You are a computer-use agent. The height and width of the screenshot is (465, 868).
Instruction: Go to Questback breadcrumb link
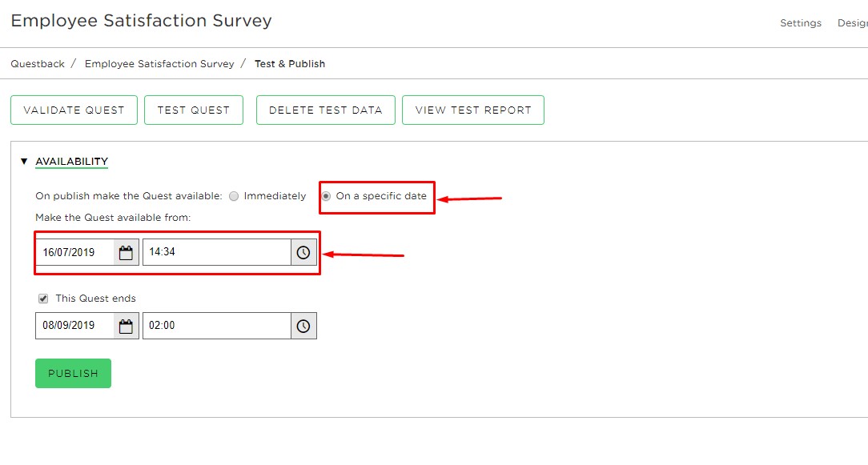(x=38, y=64)
